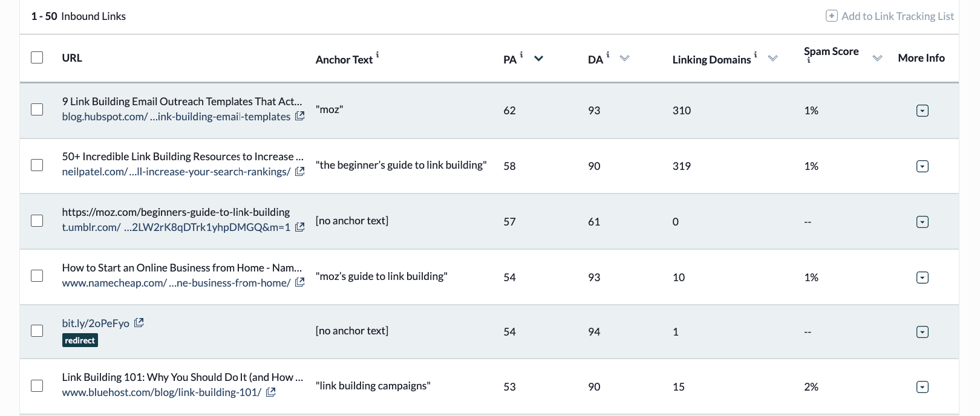
Task: Select the checkbox for bit.ly redirect row
Action: point(37,331)
